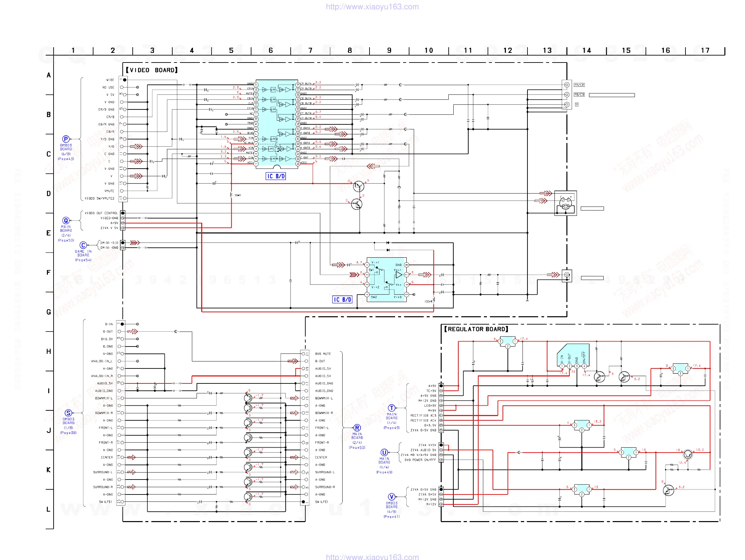Click the REGULATOR BOARD title label
745x560 pixels.
pyautogui.click(x=476, y=329)
